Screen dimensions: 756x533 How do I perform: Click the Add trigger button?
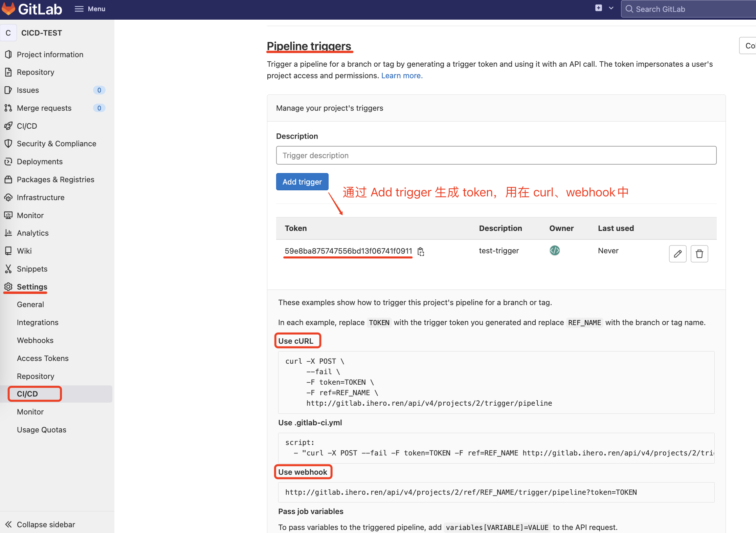pos(302,182)
